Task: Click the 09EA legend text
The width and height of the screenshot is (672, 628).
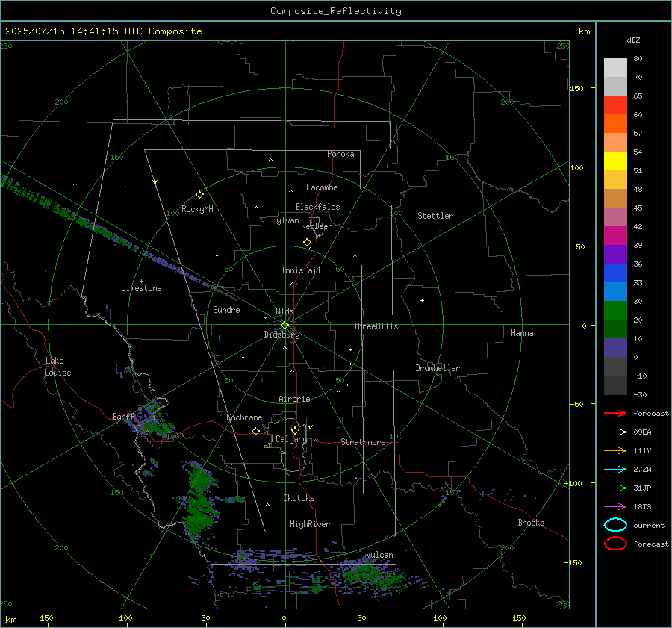Action: (642, 432)
